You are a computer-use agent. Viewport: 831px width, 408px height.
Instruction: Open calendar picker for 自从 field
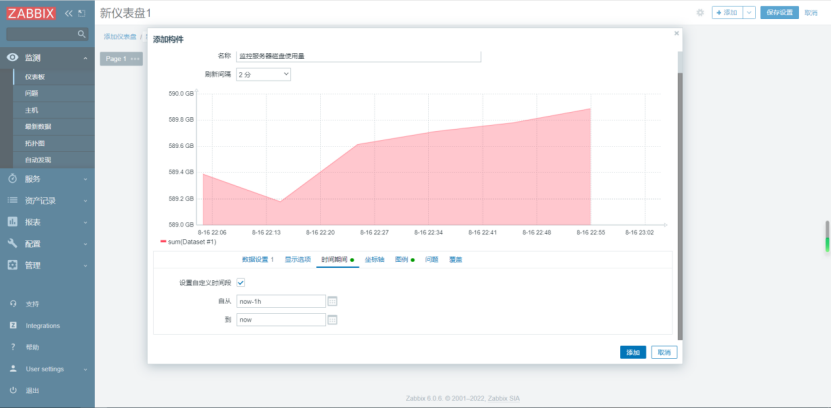pos(332,301)
